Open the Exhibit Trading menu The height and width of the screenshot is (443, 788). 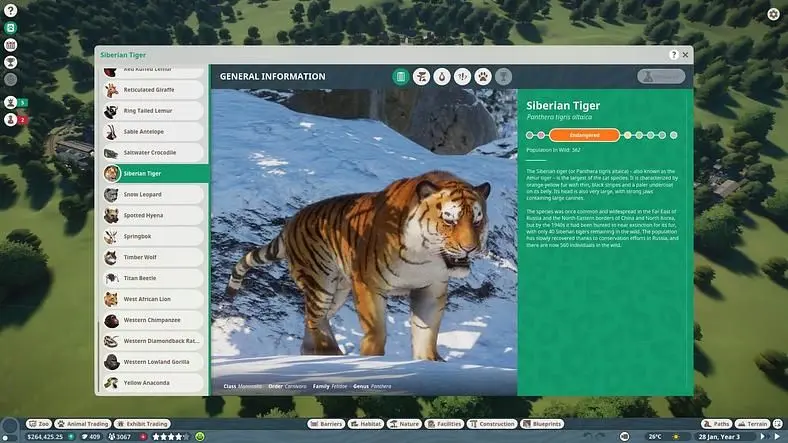(x=143, y=424)
